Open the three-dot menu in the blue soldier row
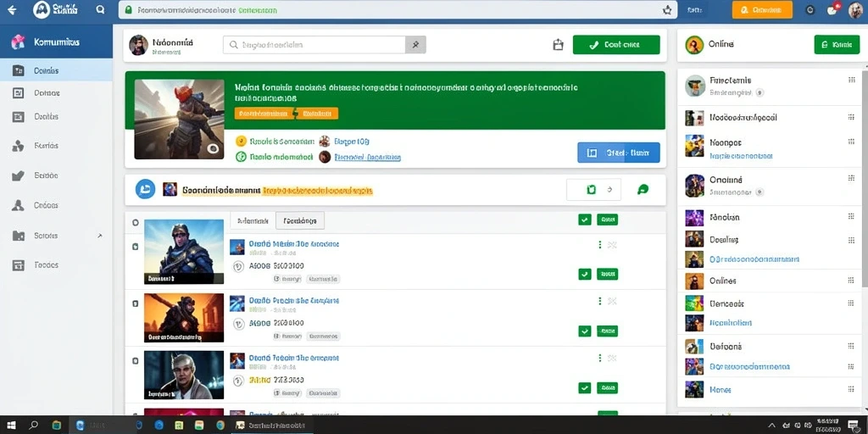Viewport: 868px width, 434px height. (x=599, y=244)
